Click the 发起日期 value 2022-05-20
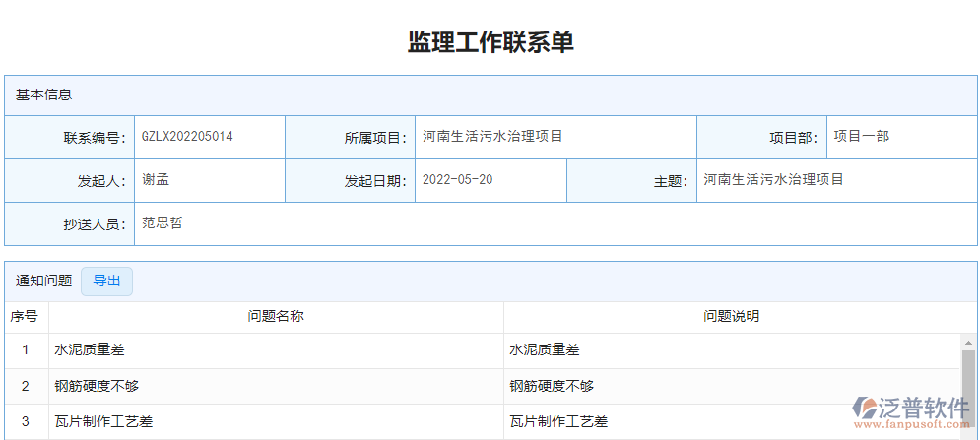The height and width of the screenshot is (440, 980). [x=458, y=180]
